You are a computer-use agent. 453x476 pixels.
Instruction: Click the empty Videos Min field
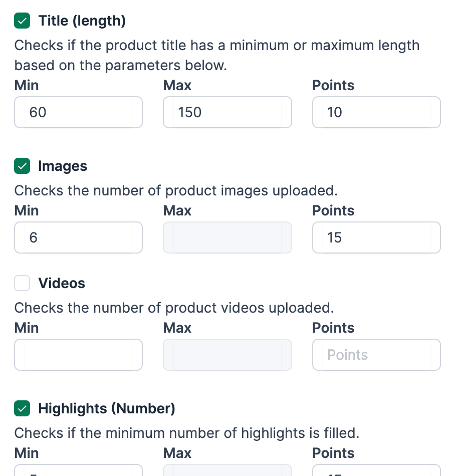(78, 355)
